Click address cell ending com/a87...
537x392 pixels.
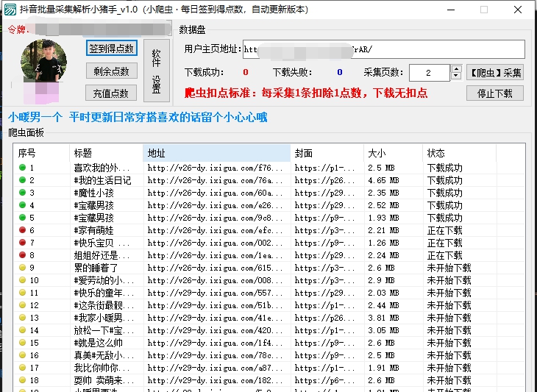pos(215,368)
